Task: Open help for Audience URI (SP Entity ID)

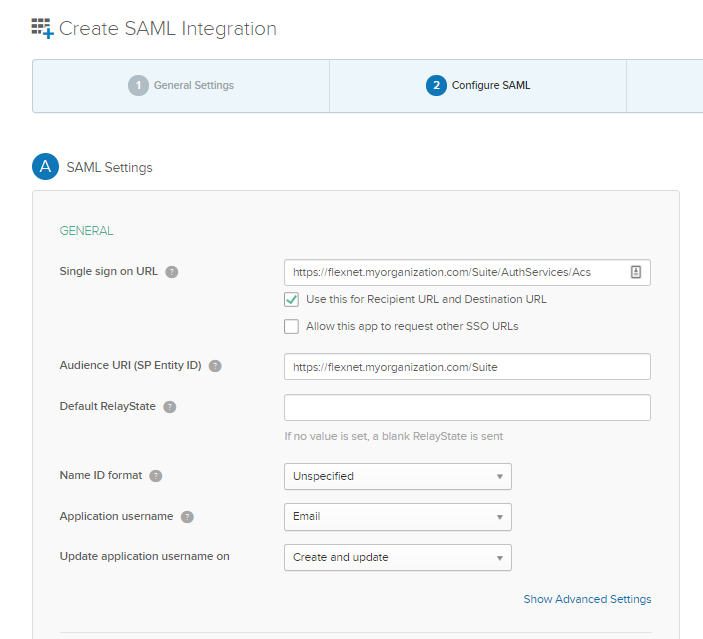Action: point(215,366)
